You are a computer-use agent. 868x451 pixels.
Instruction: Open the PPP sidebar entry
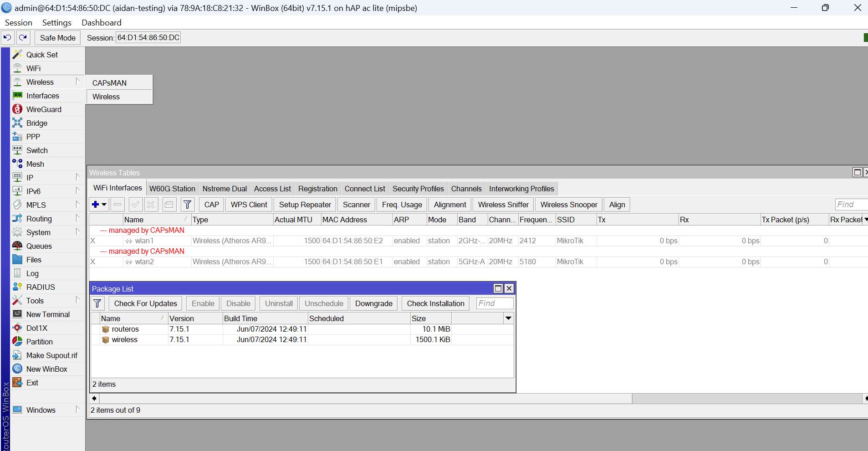(47, 137)
